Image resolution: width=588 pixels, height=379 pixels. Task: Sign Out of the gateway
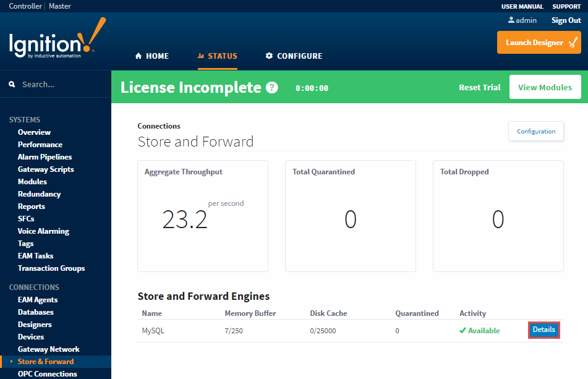click(566, 20)
